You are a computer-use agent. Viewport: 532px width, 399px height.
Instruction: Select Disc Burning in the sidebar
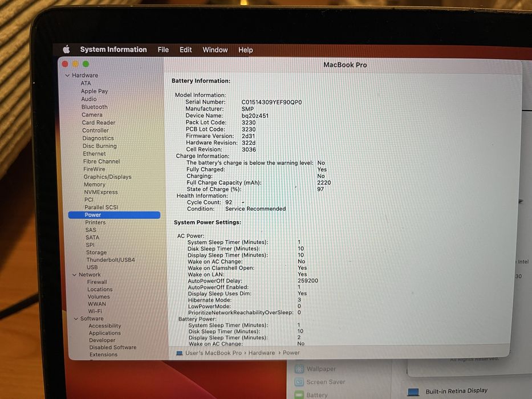[99, 146]
